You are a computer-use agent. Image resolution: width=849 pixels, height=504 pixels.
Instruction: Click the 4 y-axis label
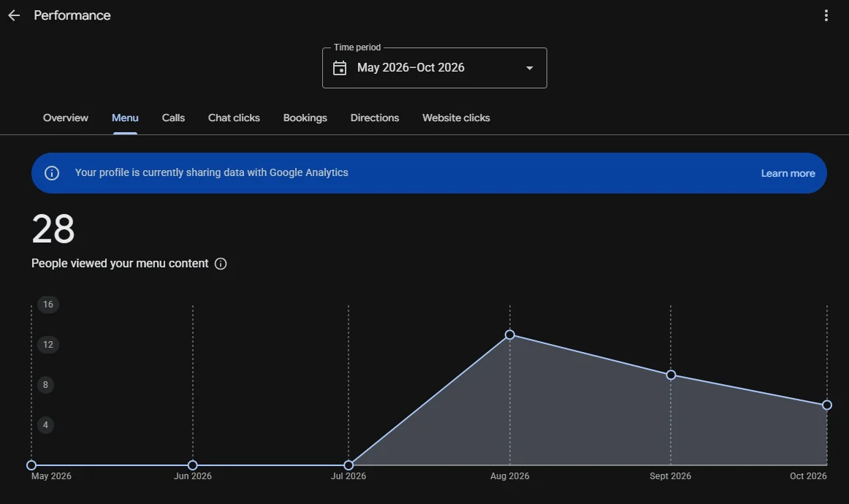pyautogui.click(x=45, y=425)
